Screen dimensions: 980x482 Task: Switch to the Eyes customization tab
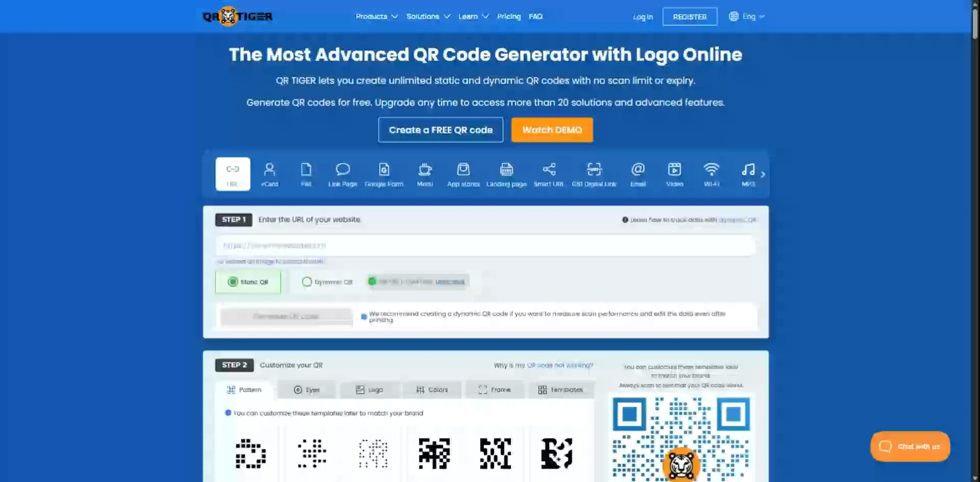pos(306,390)
